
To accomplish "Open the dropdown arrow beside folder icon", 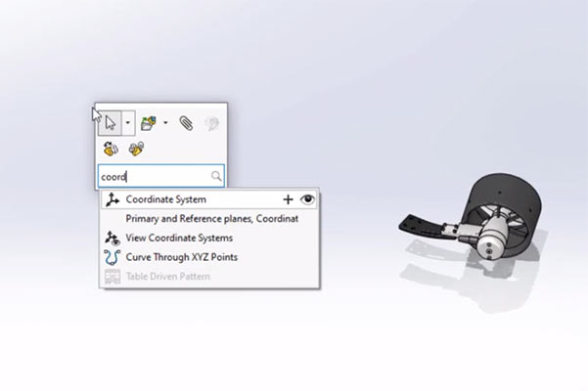I will (165, 123).
